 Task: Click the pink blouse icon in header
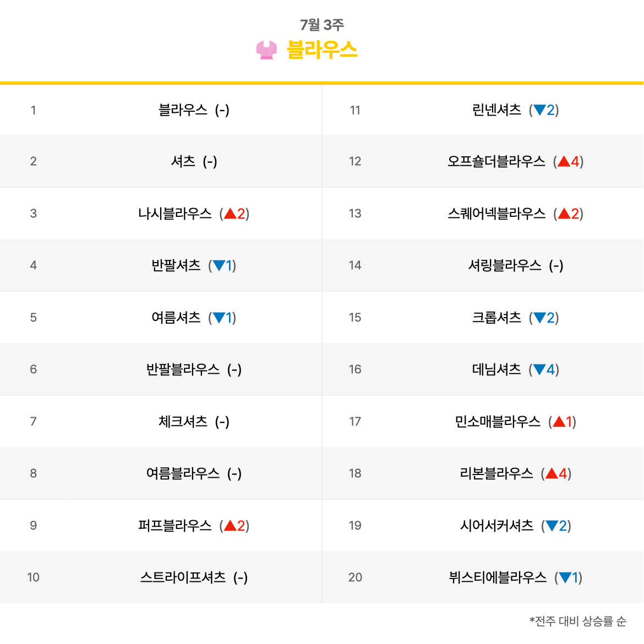coord(266,50)
